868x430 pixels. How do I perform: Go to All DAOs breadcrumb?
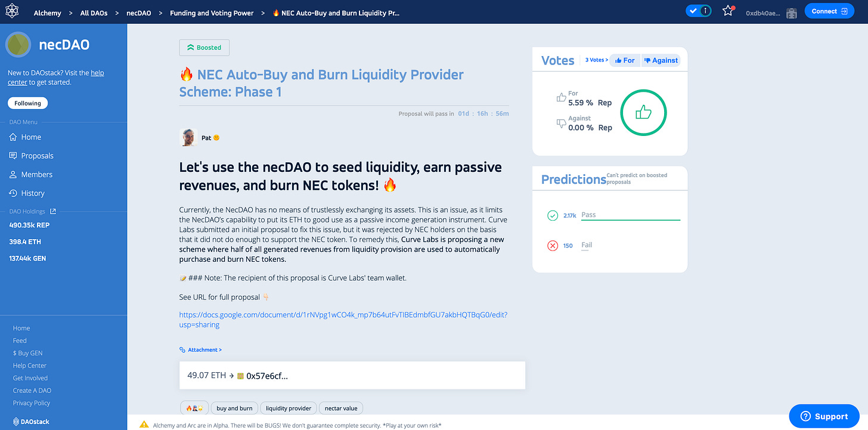(x=94, y=13)
